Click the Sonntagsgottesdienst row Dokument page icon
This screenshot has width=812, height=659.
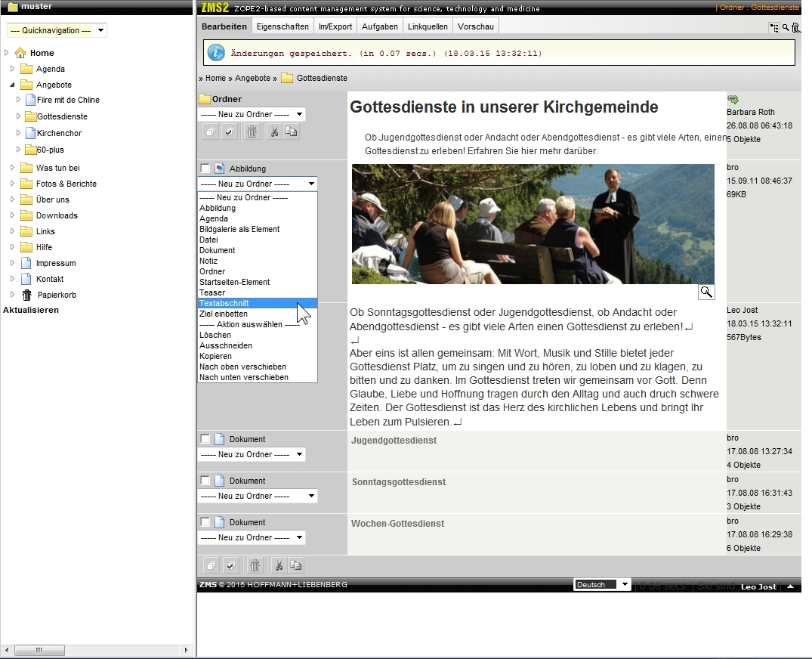click(220, 480)
